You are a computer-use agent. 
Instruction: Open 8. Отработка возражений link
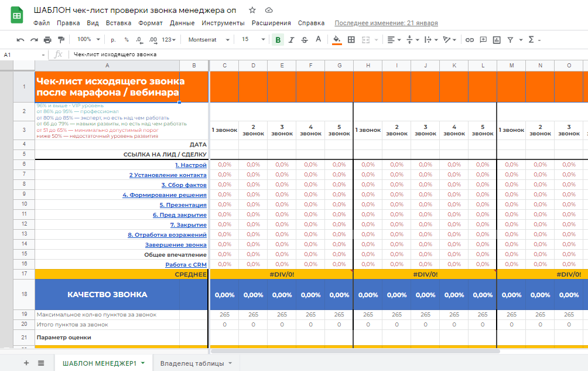[x=167, y=234]
